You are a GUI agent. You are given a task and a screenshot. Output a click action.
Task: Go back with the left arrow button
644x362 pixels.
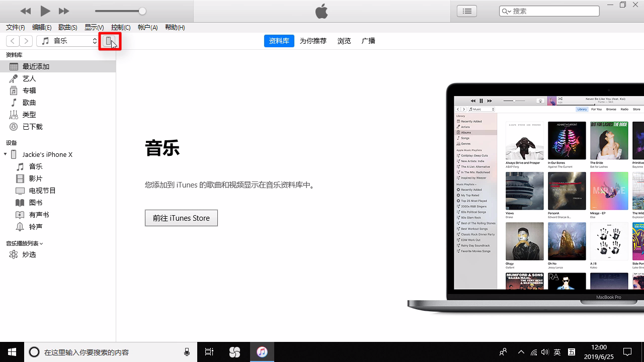click(13, 41)
